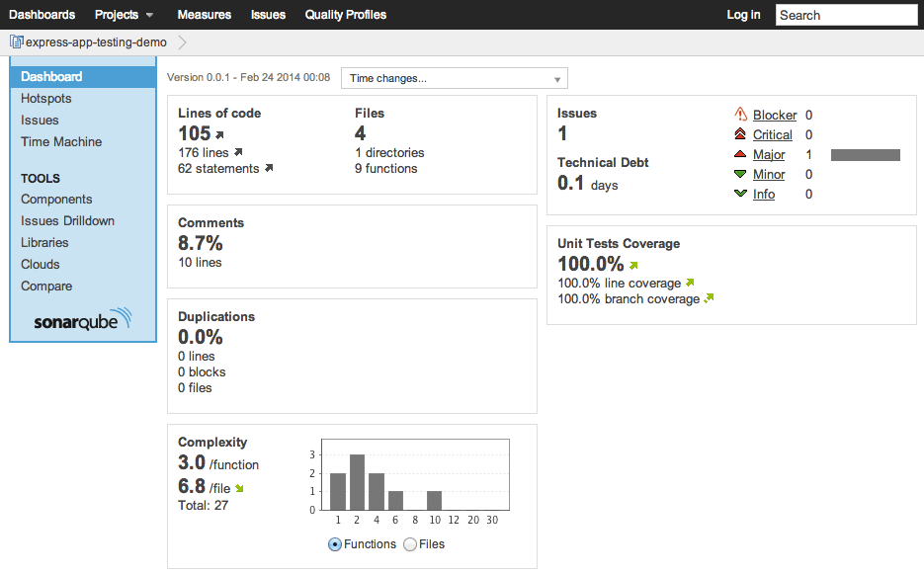
Task: Select the Functions radio button
Action: pos(334,544)
